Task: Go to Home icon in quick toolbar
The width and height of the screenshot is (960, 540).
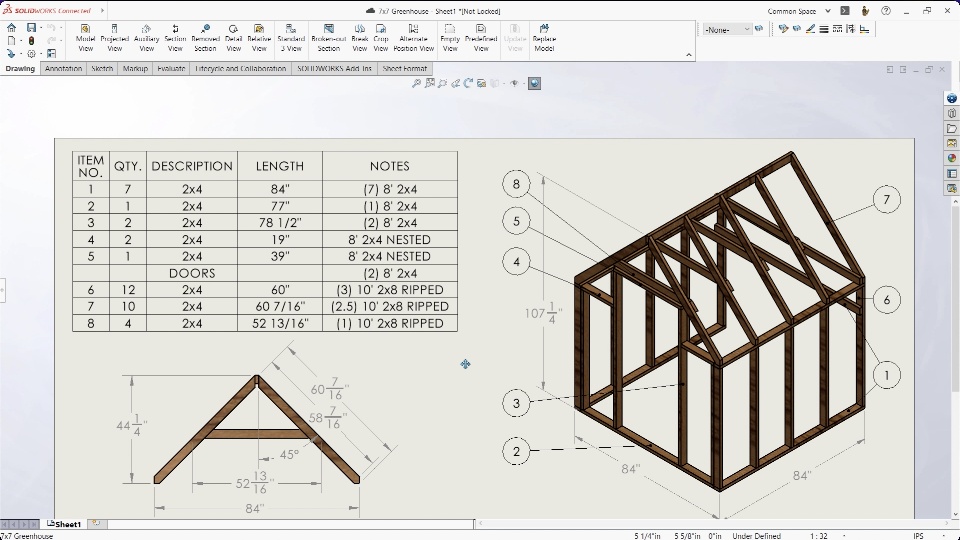Action: point(12,28)
